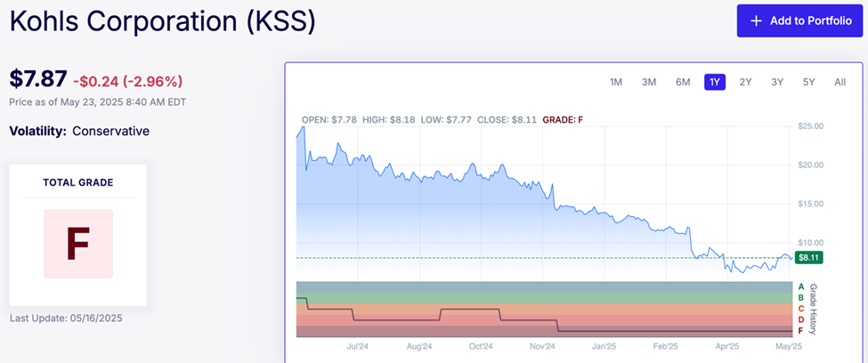Select the active 1Y range

click(715, 82)
